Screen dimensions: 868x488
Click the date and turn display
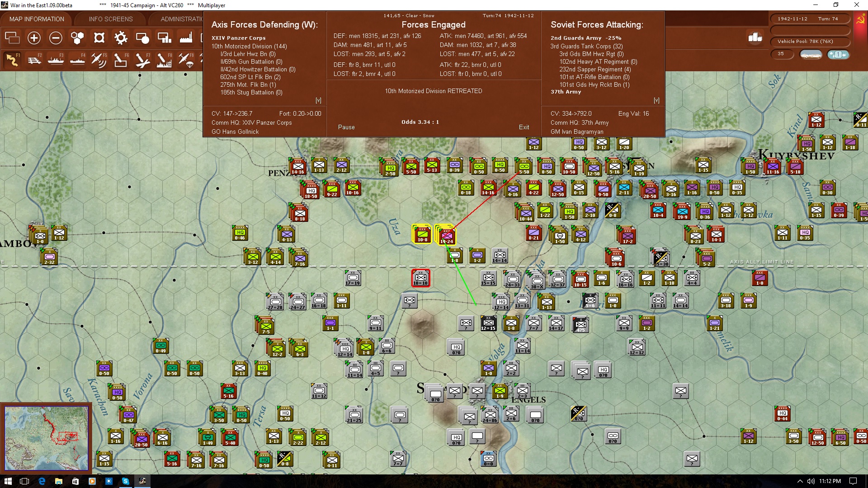tap(810, 19)
